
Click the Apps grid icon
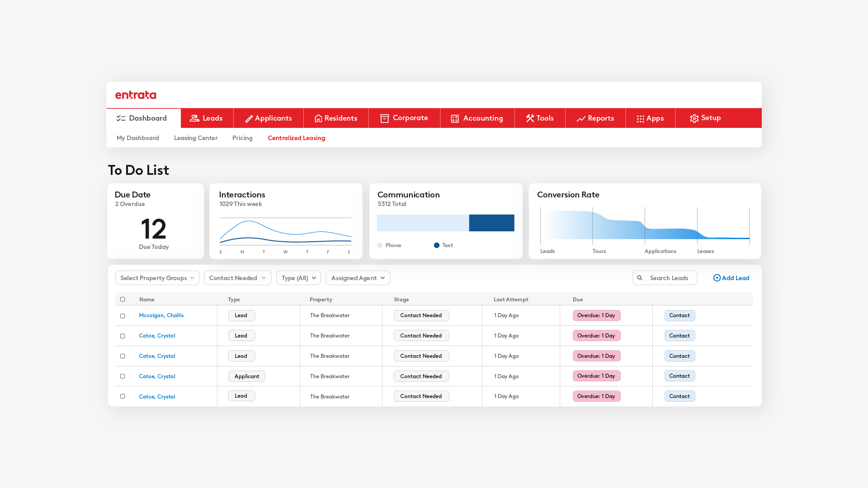click(x=640, y=119)
